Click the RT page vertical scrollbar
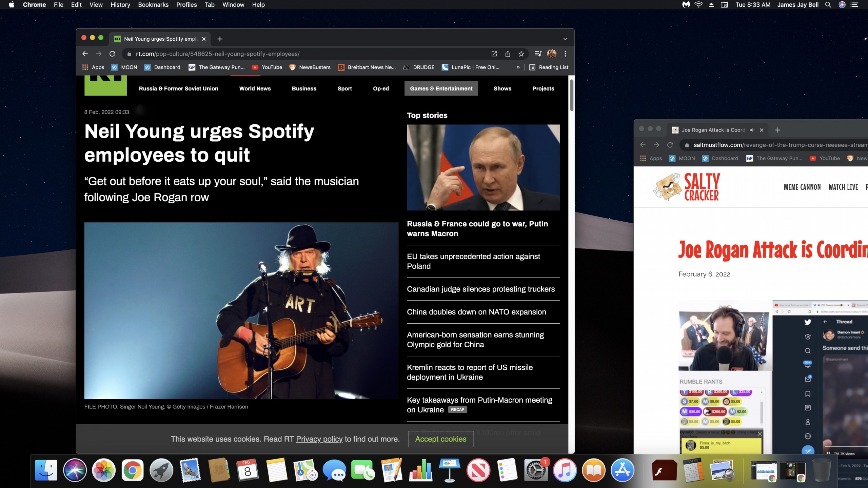 tap(571, 95)
